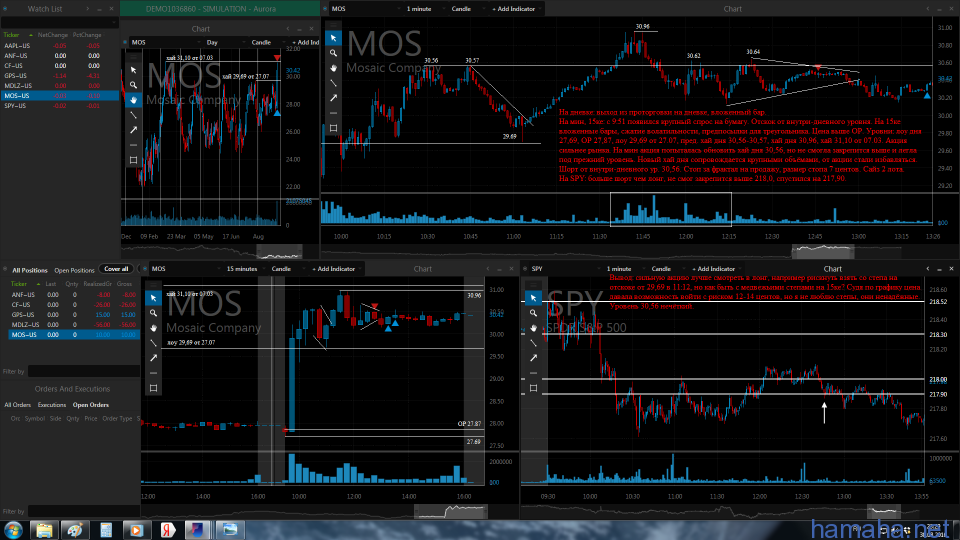
Task: Pick the trend line tool in MOS Day chart
Action: click(x=133, y=115)
